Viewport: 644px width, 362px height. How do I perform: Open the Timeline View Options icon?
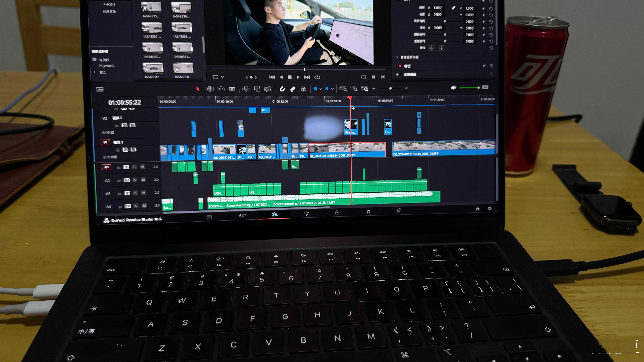pyautogui.click(x=100, y=89)
